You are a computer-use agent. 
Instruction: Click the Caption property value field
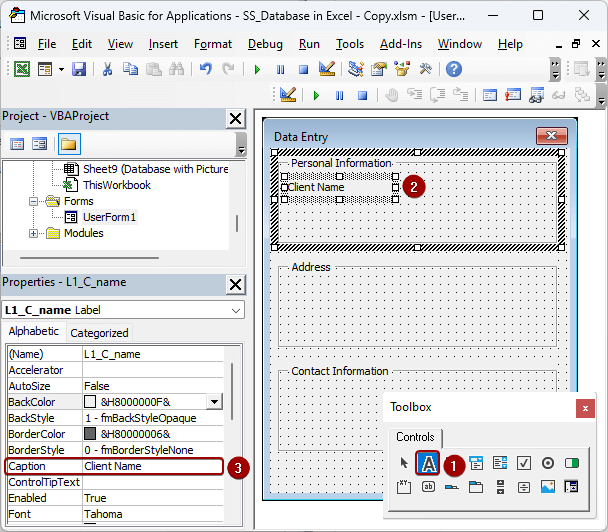click(x=153, y=466)
